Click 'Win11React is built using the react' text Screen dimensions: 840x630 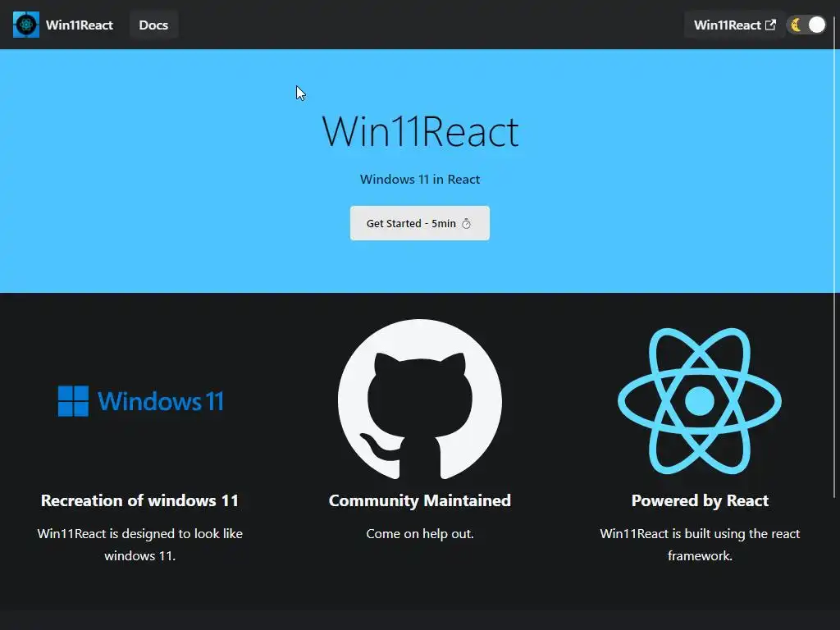coord(700,533)
